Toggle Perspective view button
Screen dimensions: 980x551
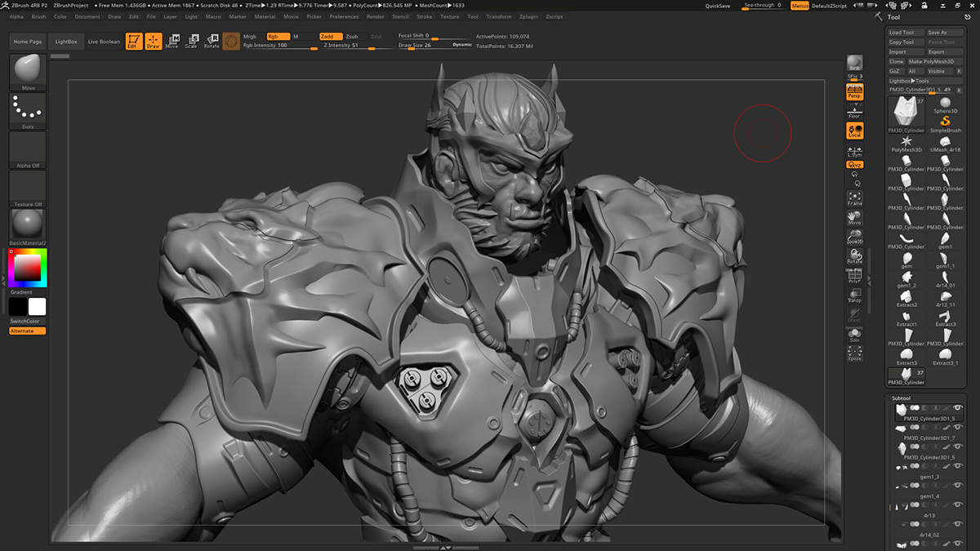tap(854, 92)
